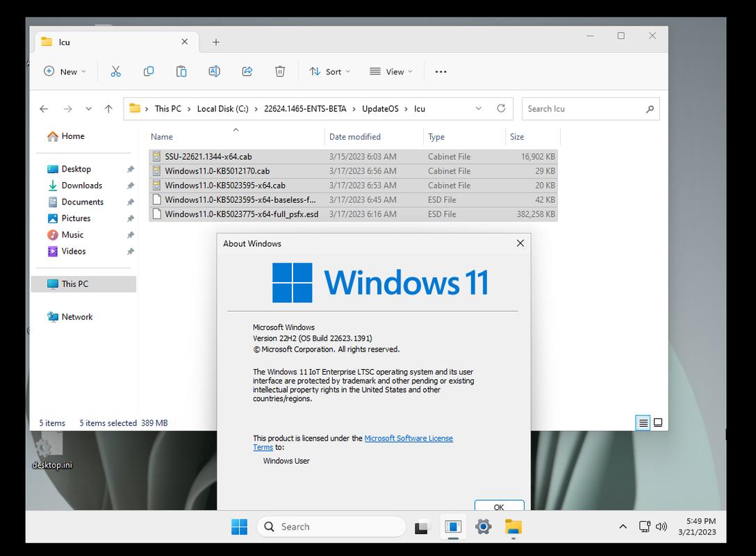Image resolution: width=756 pixels, height=556 pixels.
Task: Open the See more ellipsis menu
Action: 441,72
